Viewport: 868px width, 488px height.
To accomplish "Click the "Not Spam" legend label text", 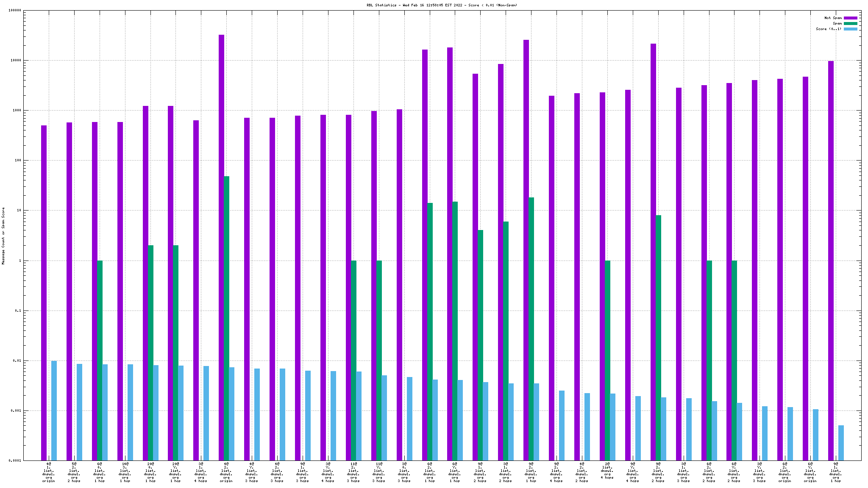I will click(x=833, y=18).
